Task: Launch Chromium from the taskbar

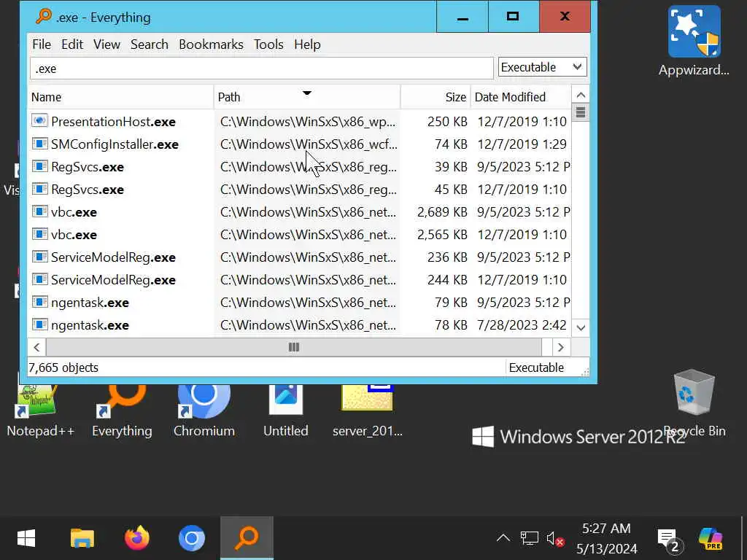Action: (x=192, y=539)
